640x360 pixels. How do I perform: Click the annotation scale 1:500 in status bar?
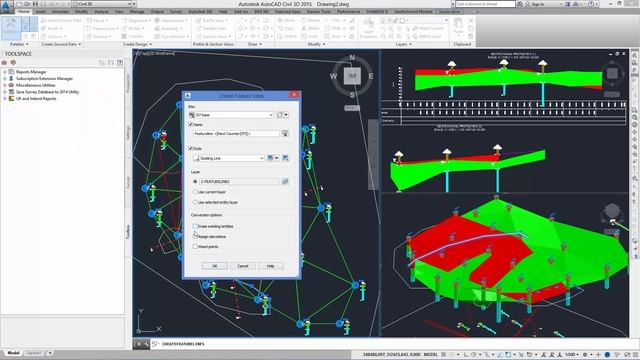[x=572, y=355]
